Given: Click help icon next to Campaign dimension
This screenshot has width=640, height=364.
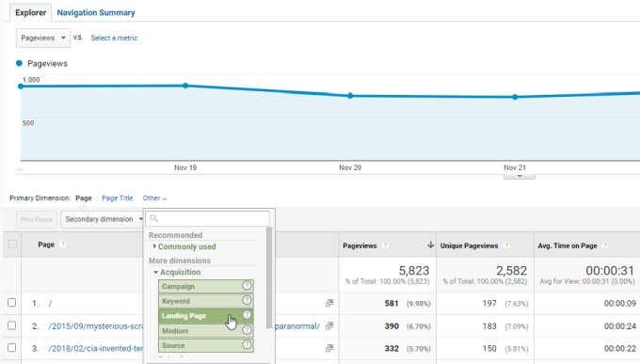Looking at the screenshot, I should (x=247, y=286).
